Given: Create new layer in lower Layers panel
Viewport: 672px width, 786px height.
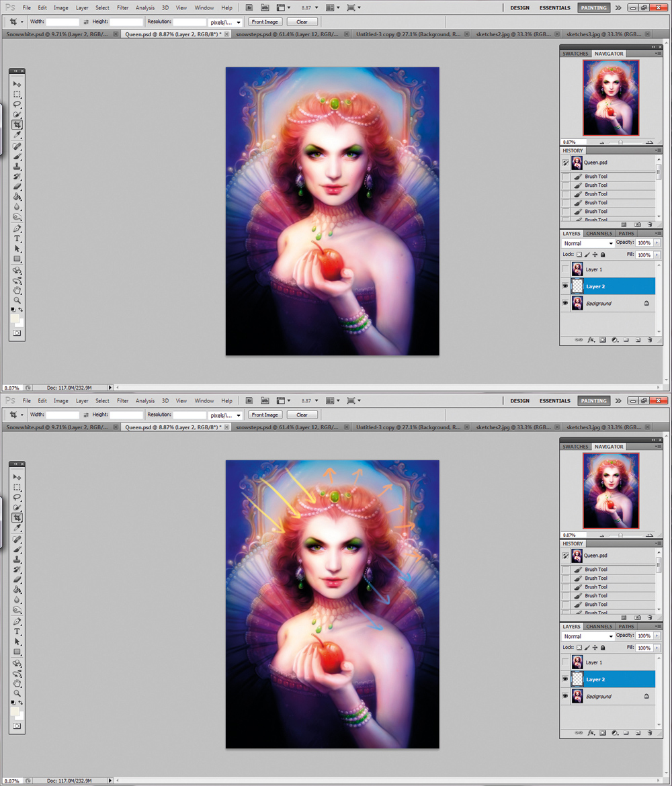Looking at the screenshot, I should click(x=638, y=733).
